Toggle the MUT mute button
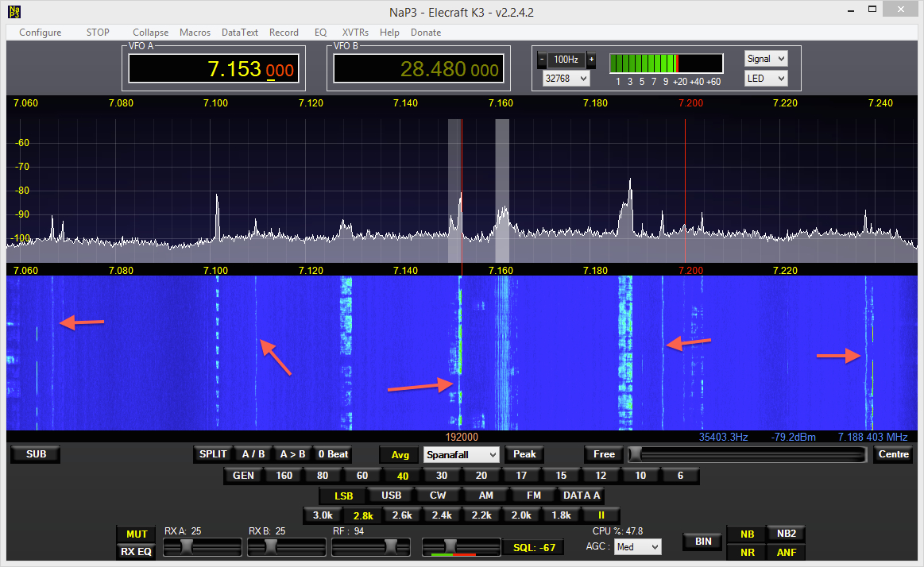Viewport: 924px width, 567px height. tap(137, 534)
